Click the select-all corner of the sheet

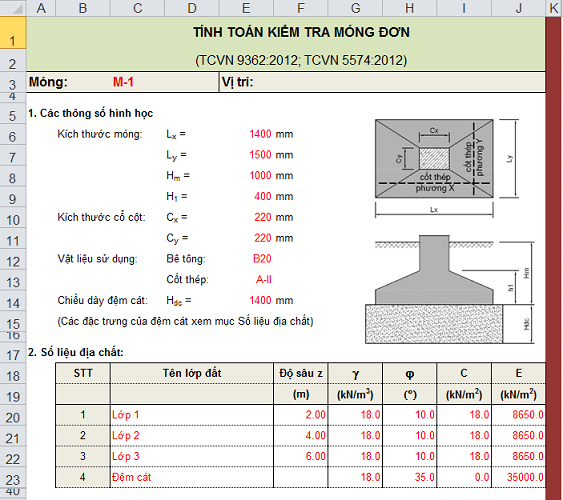point(13,8)
